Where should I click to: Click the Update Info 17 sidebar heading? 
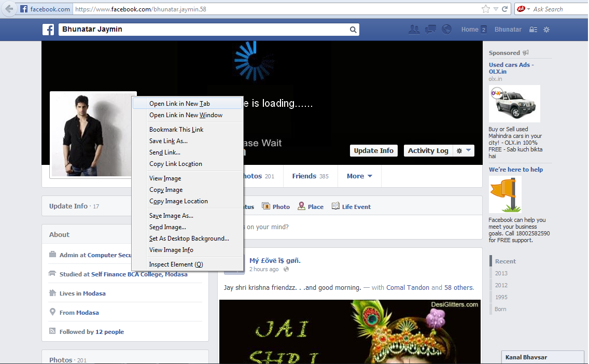[74, 206]
